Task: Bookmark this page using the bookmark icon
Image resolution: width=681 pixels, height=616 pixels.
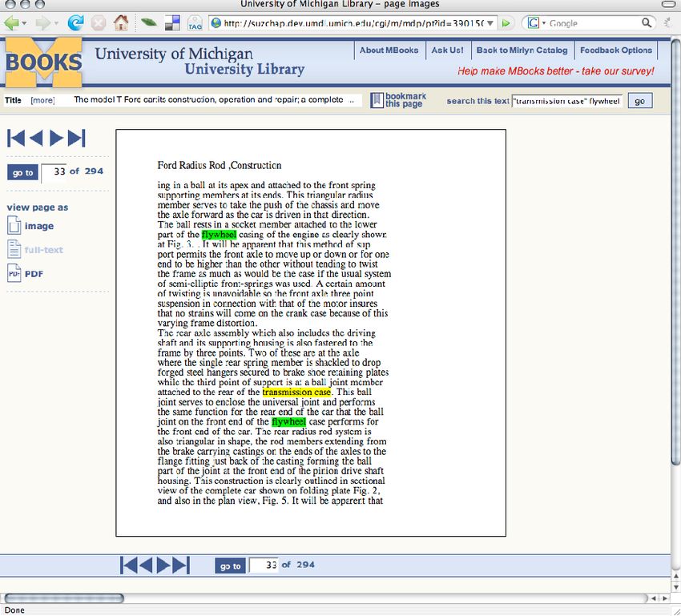Action: tap(376, 100)
